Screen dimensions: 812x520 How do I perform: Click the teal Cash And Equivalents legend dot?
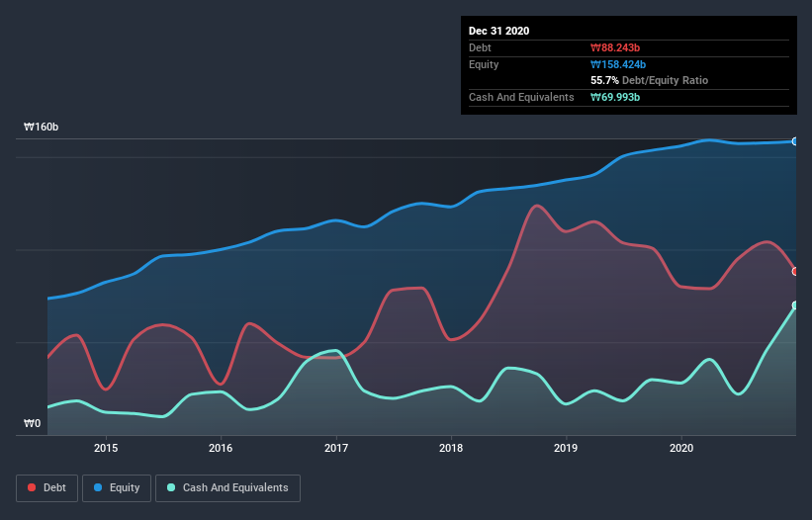point(171,487)
